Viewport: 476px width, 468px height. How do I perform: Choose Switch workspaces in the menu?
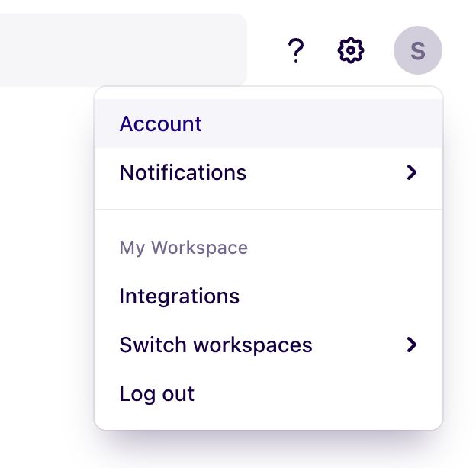[269, 345]
